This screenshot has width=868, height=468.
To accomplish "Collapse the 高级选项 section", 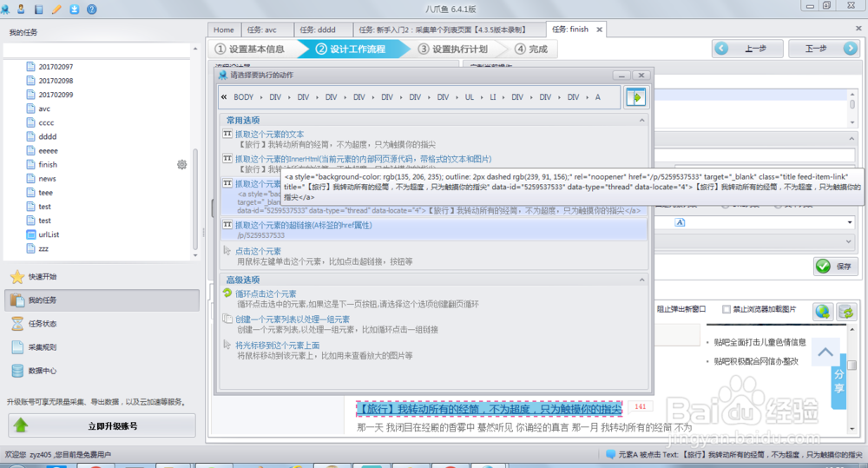I will coord(641,280).
